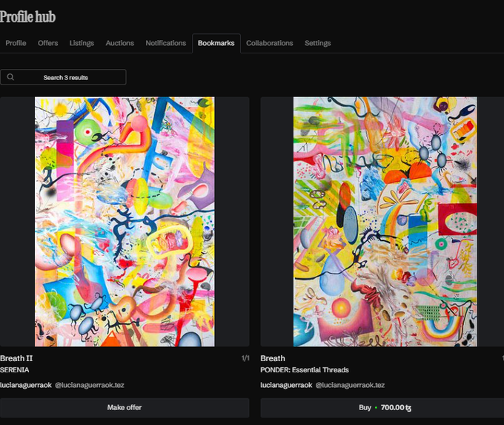Open the SERENIA collection link
504x425 pixels.
(15, 370)
